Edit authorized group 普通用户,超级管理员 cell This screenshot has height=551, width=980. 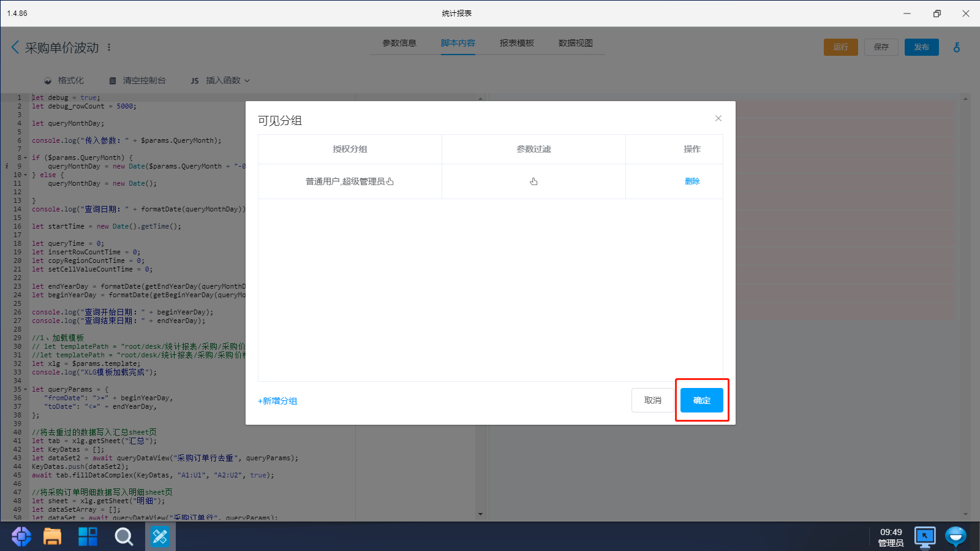pyautogui.click(x=350, y=181)
